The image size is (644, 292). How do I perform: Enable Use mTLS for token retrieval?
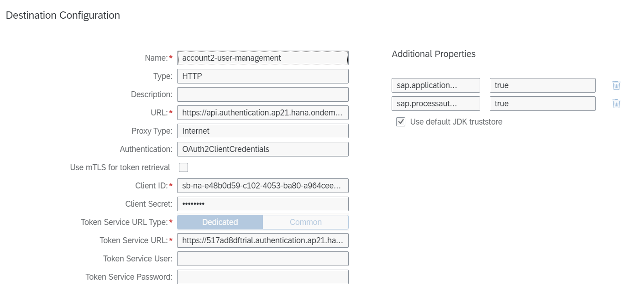point(183,167)
